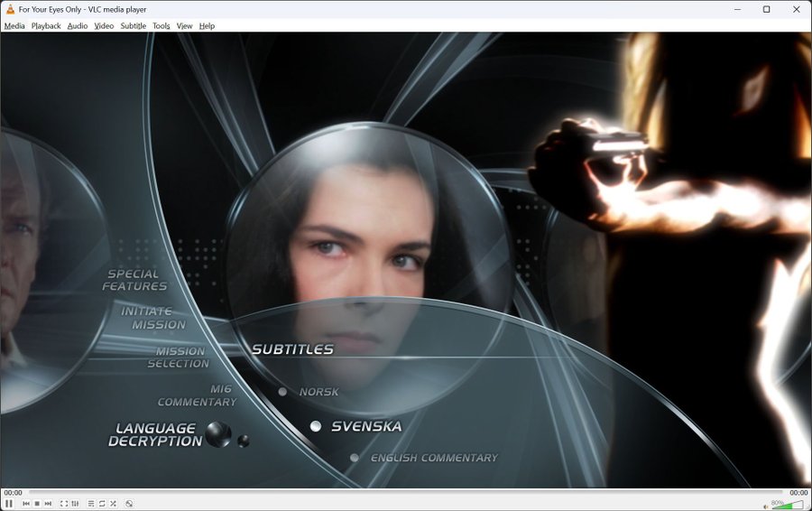Image resolution: width=812 pixels, height=511 pixels.
Task: Open the Help menu
Action: [x=207, y=26]
